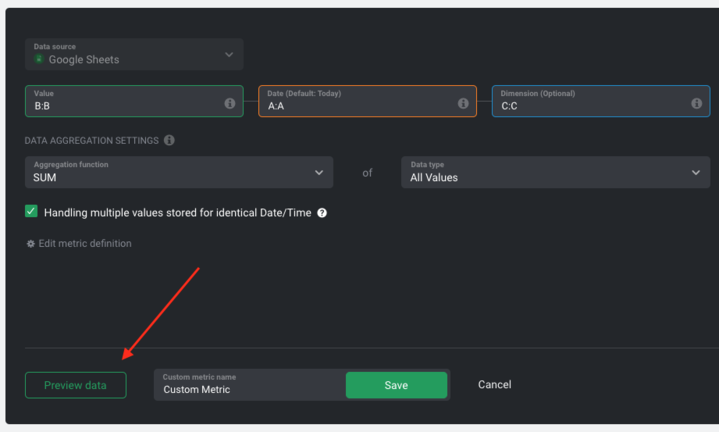Click the question mark help icon
The width and height of the screenshot is (719, 432).
click(322, 213)
